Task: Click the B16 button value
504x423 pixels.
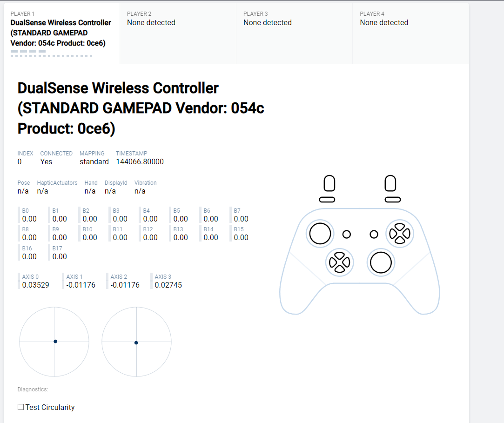Action: tap(29, 256)
